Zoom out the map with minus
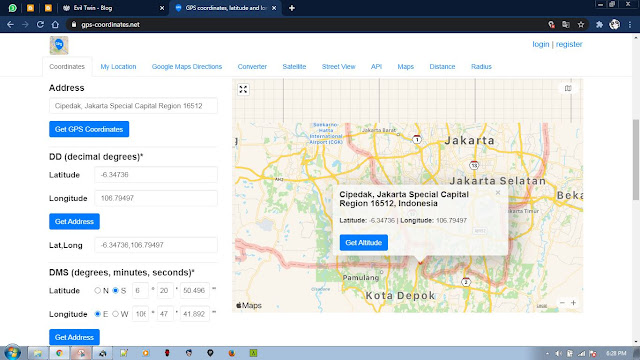This screenshot has height=360, width=640. click(562, 302)
